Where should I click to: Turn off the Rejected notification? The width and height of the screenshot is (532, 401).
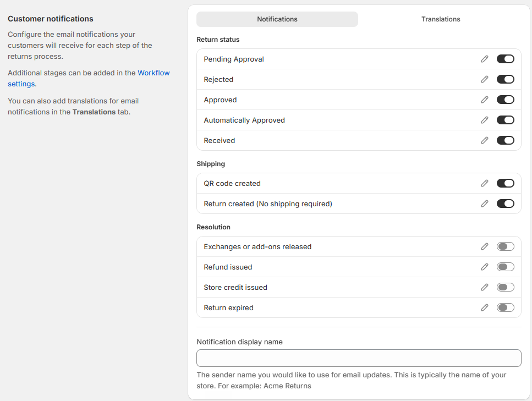(x=506, y=79)
